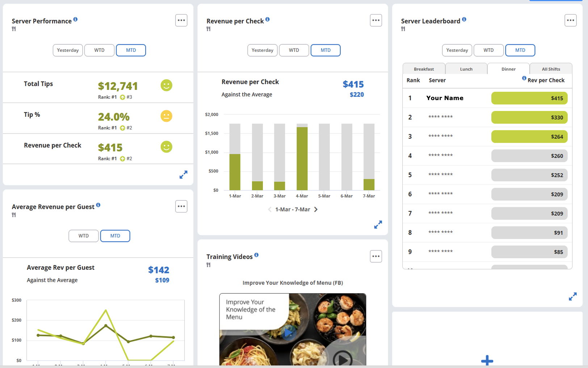Click info icon next to Revenue per Check title

point(268,19)
